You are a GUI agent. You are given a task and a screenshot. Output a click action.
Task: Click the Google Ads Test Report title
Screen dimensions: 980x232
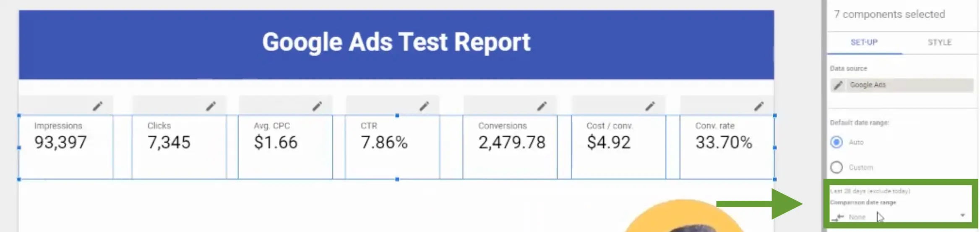coord(396,42)
